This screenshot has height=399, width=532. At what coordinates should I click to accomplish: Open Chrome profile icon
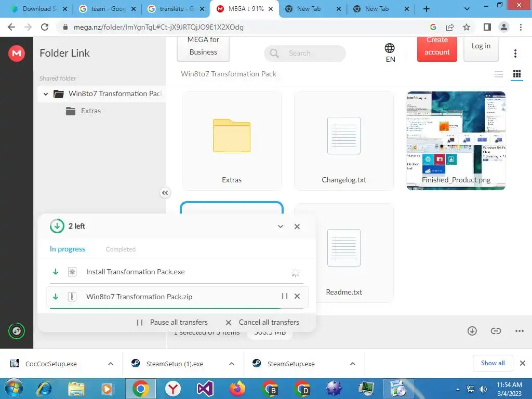tap(504, 27)
